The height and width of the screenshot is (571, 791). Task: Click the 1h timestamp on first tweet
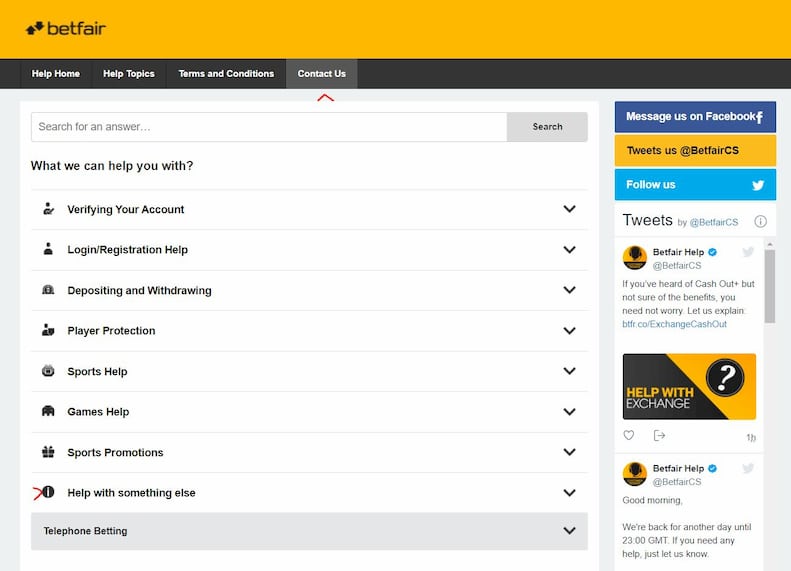tap(751, 437)
